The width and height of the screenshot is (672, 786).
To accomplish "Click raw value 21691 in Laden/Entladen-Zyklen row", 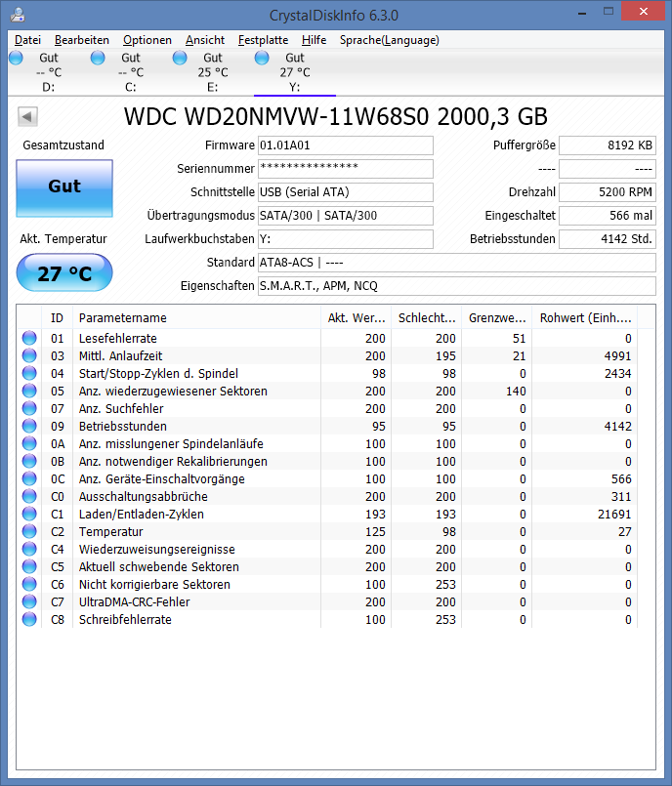I will click(x=614, y=514).
